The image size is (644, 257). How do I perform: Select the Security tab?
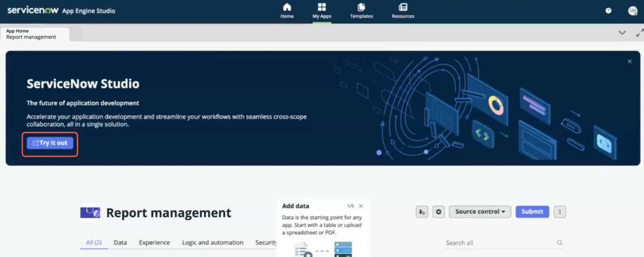(x=266, y=242)
